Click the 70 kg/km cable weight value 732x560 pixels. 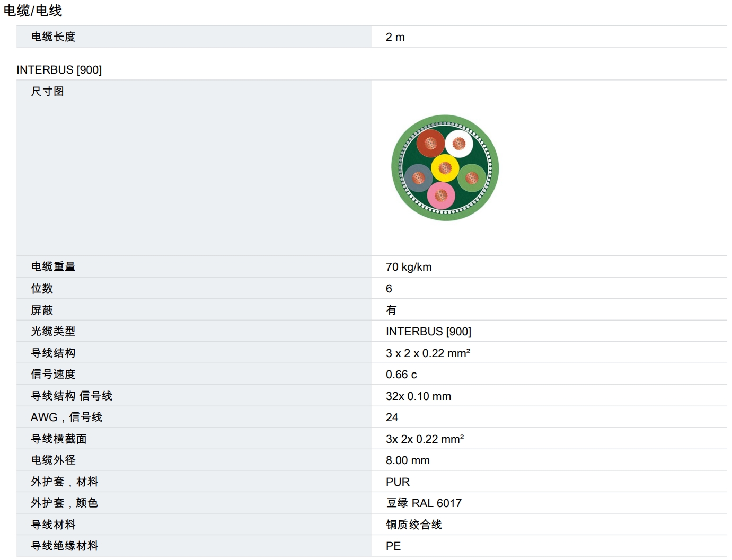(408, 267)
